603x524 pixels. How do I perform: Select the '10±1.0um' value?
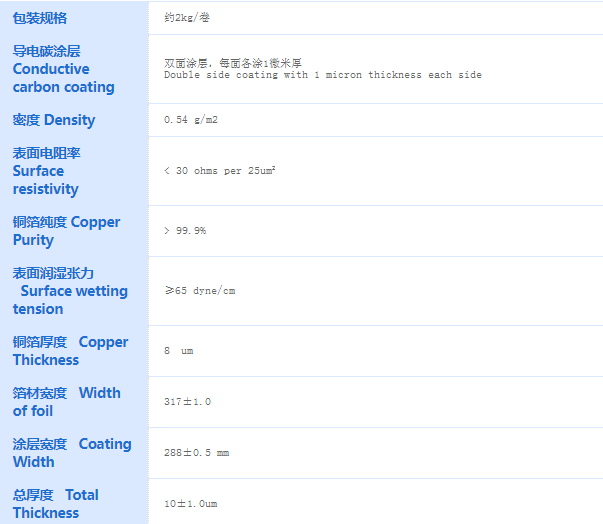[x=190, y=504]
